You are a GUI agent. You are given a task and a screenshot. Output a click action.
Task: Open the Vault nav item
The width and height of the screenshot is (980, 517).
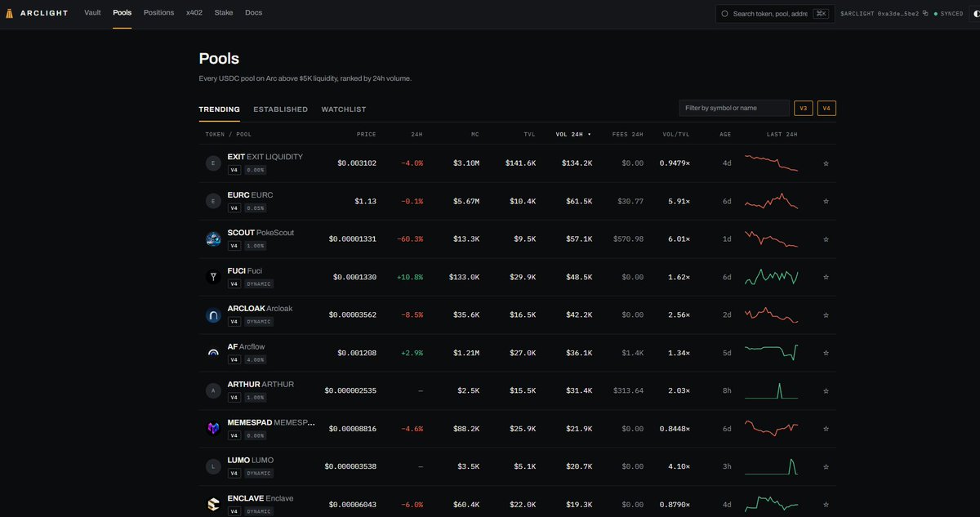pos(92,13)
